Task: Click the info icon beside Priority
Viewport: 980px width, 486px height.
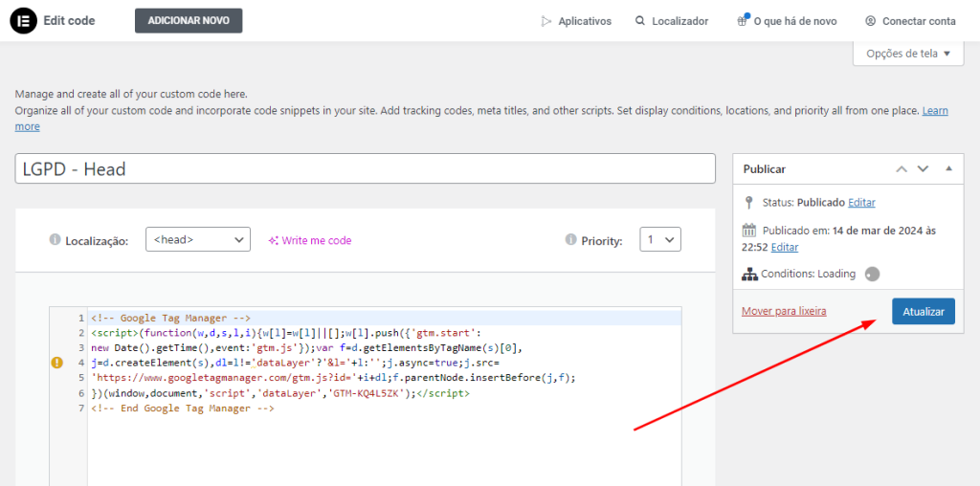Action: [570, 240]
